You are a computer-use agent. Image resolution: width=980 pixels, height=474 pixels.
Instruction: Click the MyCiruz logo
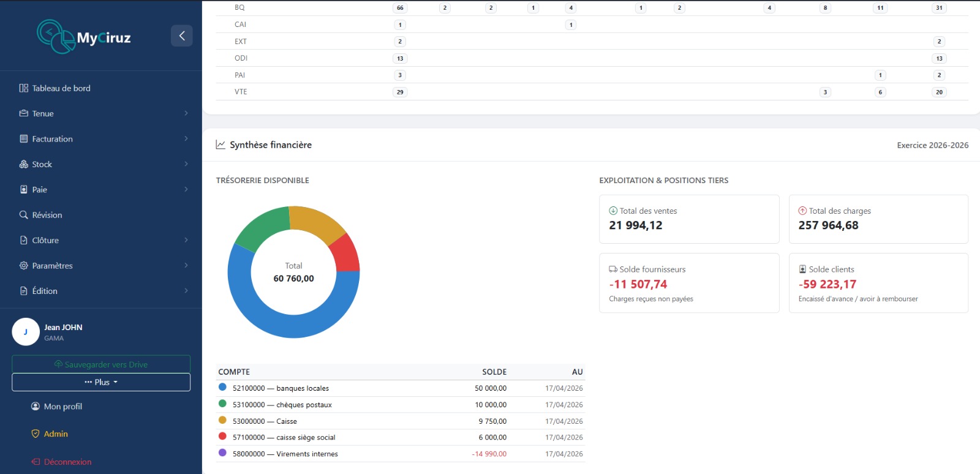tap(84, 37)
